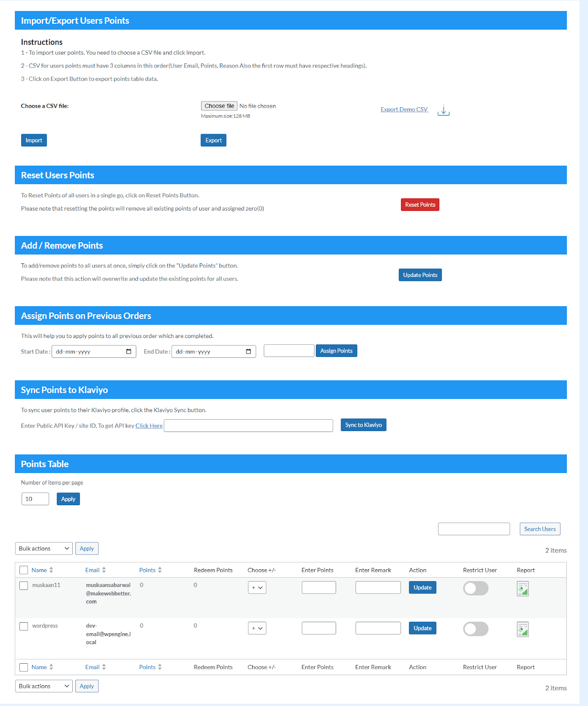The height and width of the screenshot is (706, 588).
Task: Open the Click Here API key link
Action: tap(149, 426)
